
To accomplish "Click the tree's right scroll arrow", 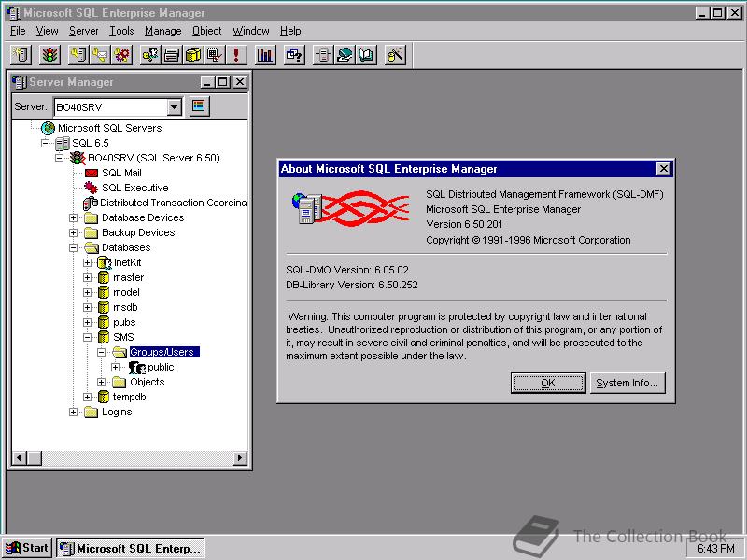I will [240, 458].
